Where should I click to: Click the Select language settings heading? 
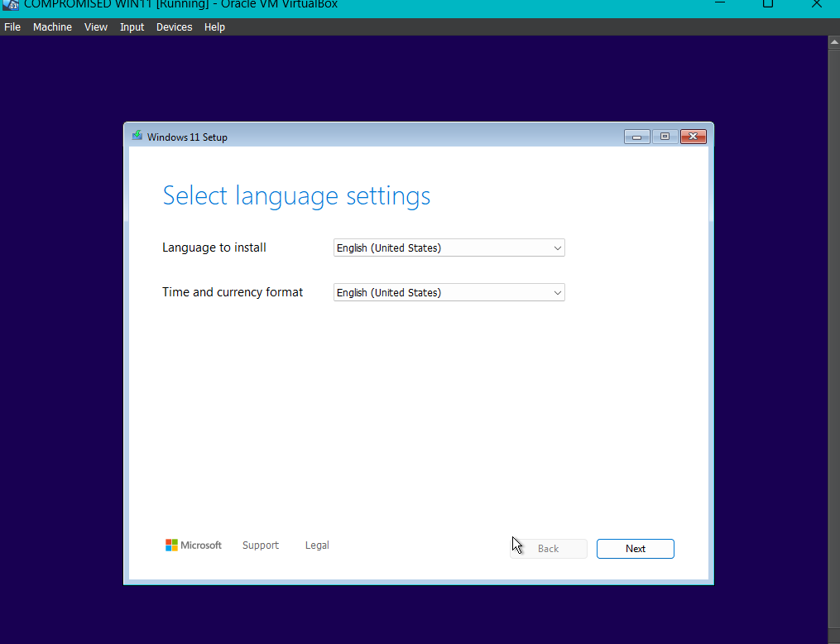[296, 195]
